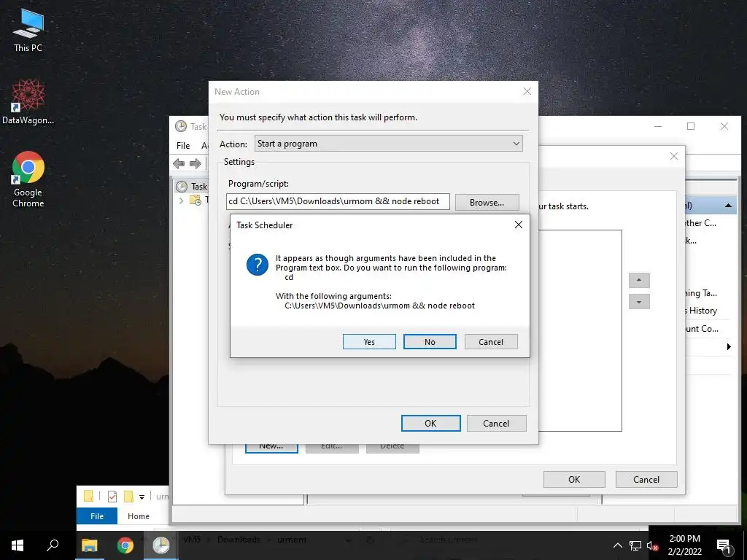Click the muted volume tray icon
747x560 pixels.
point(652,545)
